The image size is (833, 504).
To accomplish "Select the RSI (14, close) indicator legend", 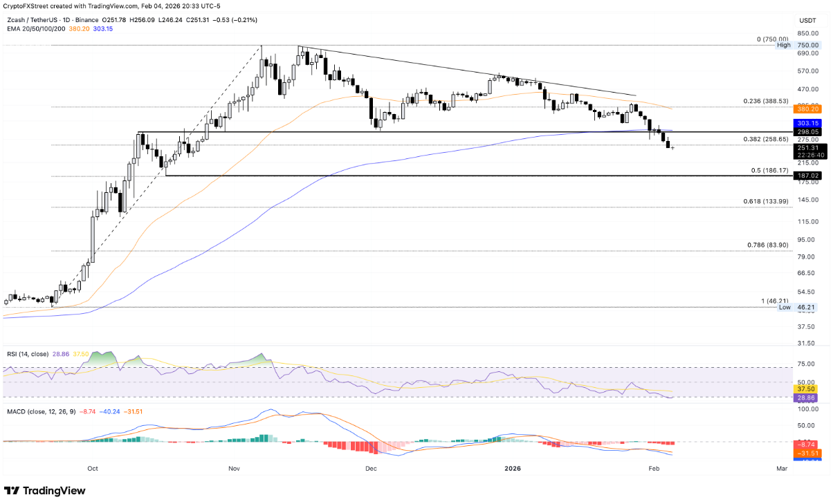I will 28,354.
